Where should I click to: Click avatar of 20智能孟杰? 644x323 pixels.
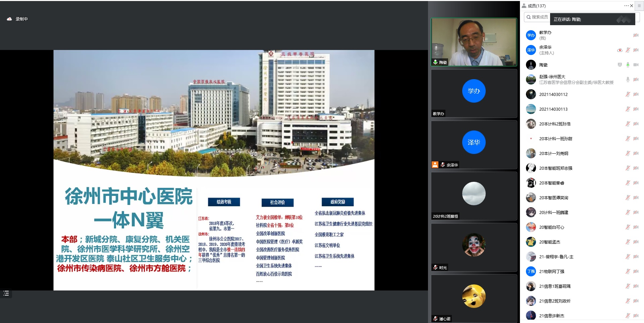click(531, 242)
